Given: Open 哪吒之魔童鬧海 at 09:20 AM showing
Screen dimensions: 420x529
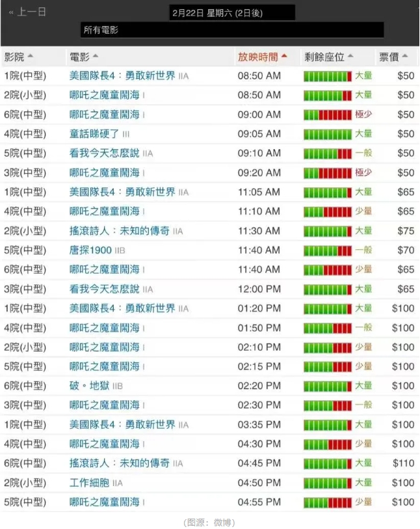Looking at the screenshot, I should (105, 172).
